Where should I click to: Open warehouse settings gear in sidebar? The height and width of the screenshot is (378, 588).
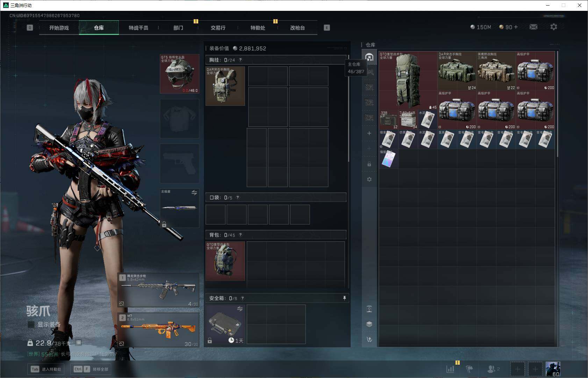369,179
